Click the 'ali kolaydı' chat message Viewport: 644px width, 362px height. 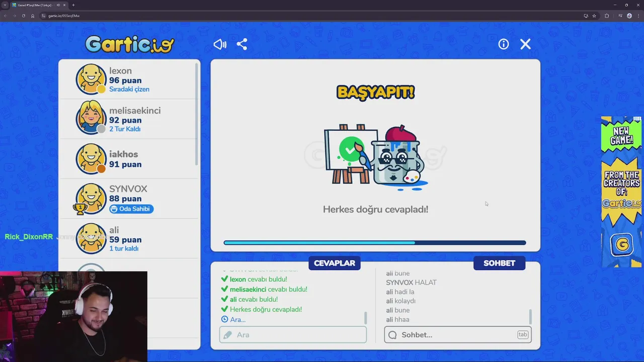(x=400, y=301)
